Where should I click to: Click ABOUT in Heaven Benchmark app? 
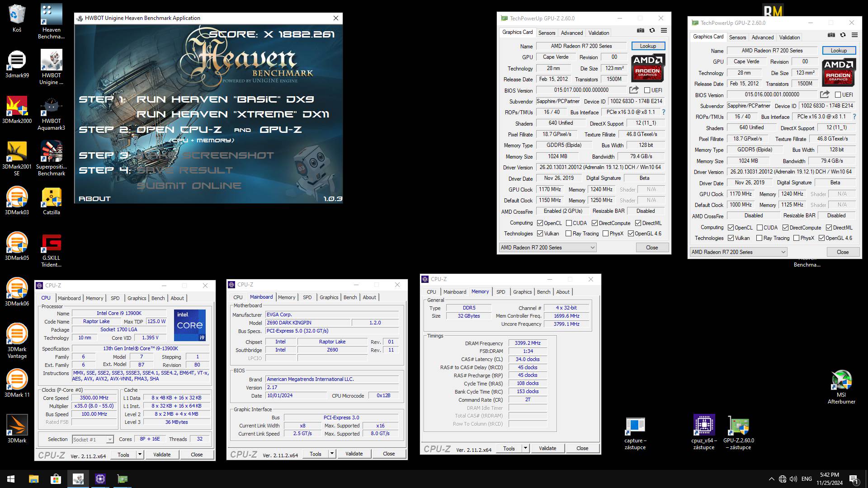[x=94, y=199]
